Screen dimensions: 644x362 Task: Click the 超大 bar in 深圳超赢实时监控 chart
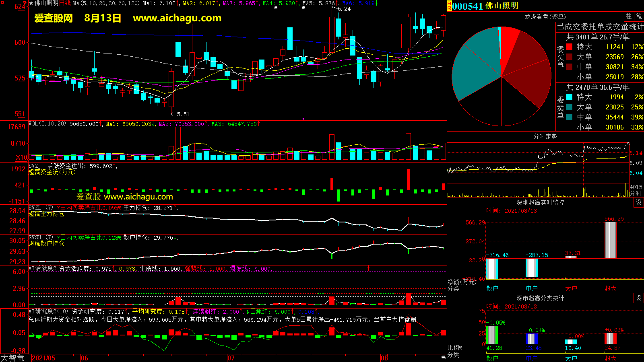610,240
